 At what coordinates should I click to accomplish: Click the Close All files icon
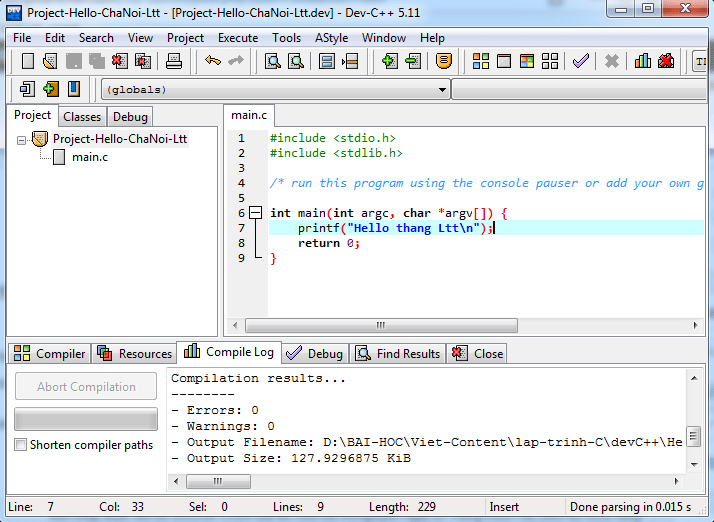tap(143, 61)
